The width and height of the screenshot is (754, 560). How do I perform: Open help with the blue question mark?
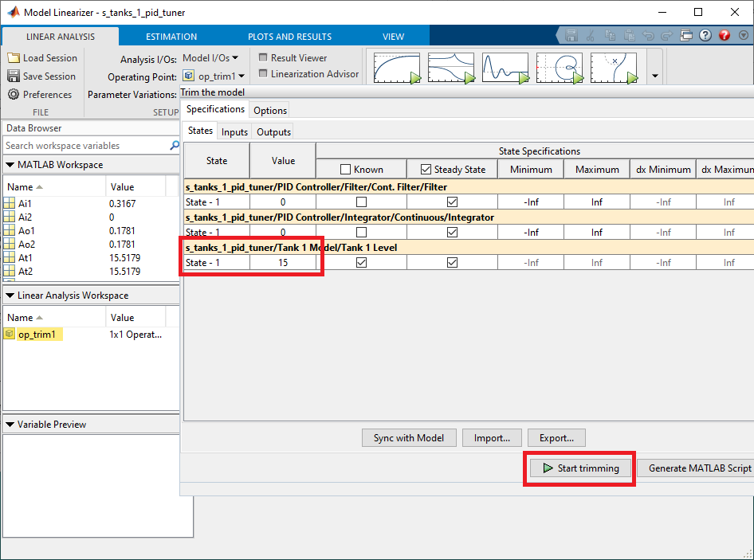(705, 36)
